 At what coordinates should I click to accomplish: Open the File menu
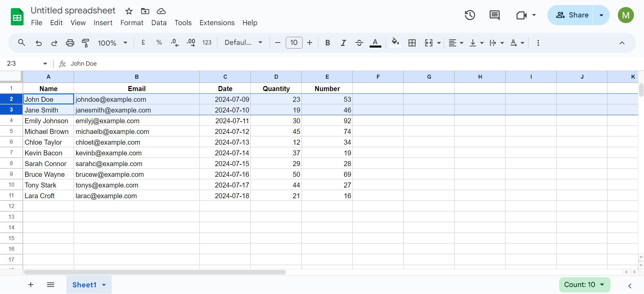point(37,23)
